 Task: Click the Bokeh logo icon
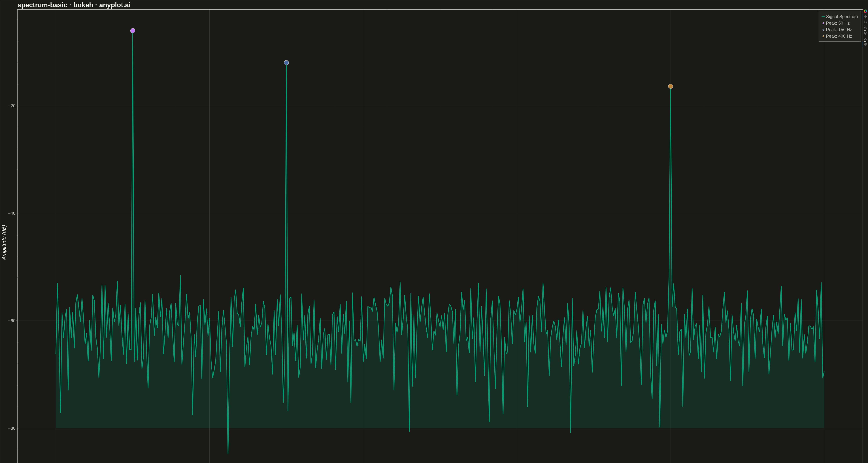[865, 11]
